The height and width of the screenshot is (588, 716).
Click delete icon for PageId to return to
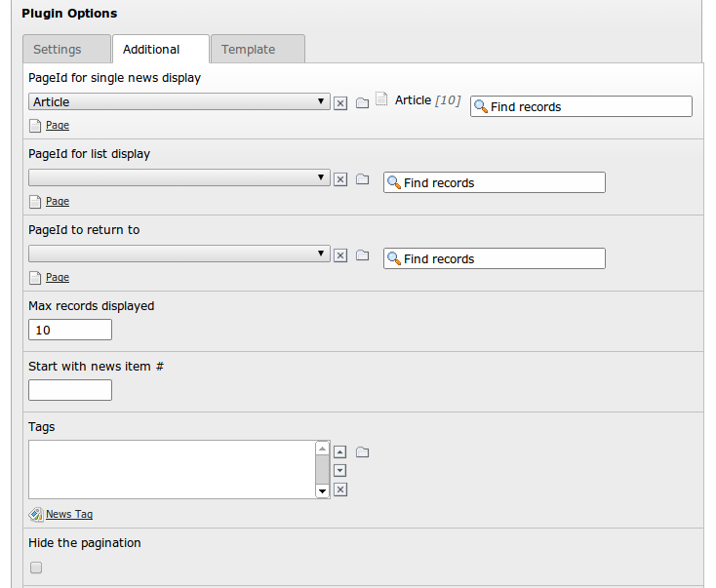[x=340, y=255]
